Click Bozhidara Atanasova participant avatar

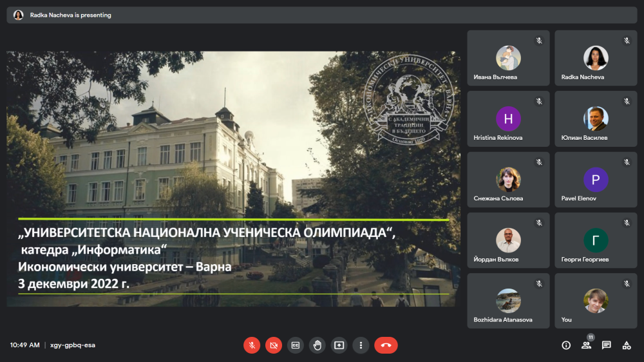click(x=508, y=301)
